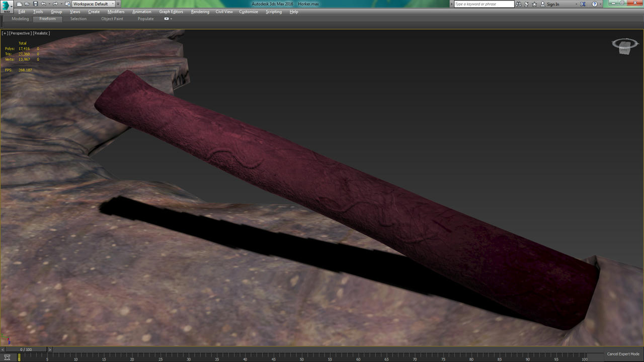Open the Tools menu
644x362 pixels.
(x=38, y=12)
